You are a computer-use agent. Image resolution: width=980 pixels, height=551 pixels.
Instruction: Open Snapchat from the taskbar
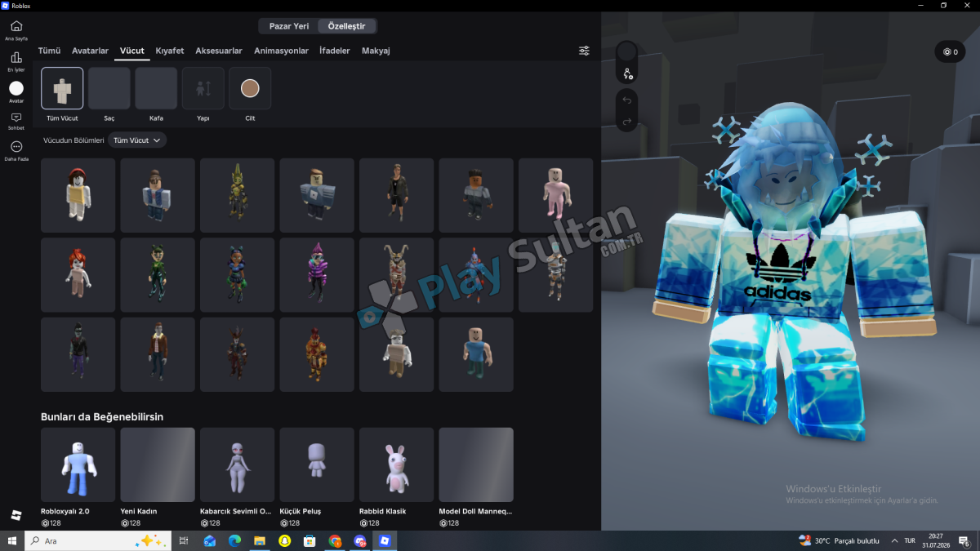coord(284,540)
